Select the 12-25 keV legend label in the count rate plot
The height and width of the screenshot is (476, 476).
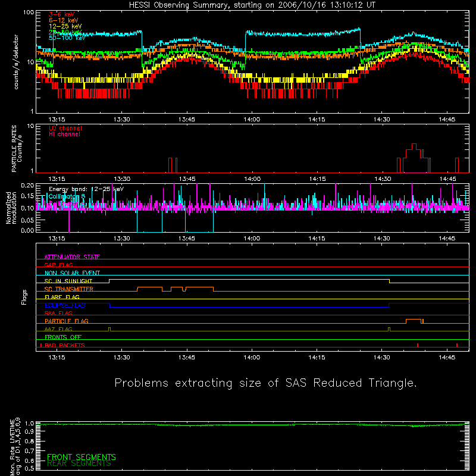[x=65, y=26]
